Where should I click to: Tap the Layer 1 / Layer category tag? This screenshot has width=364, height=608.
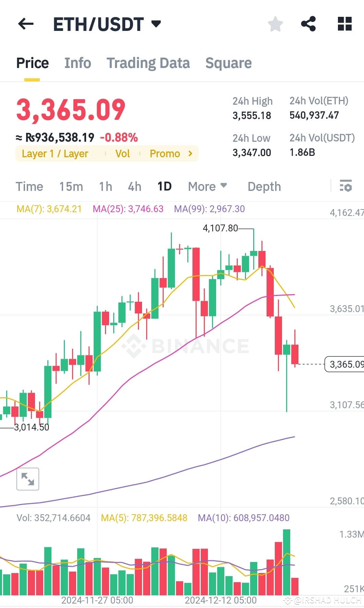tap(55, 153)
